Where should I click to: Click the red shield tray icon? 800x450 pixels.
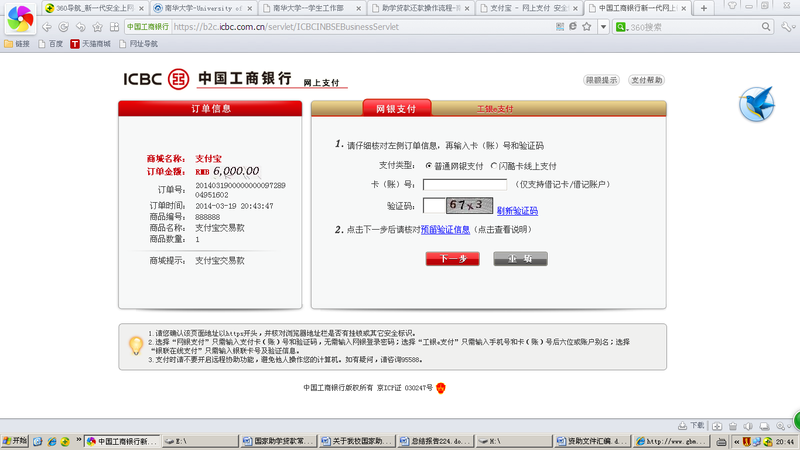click(x=746, y=441)
